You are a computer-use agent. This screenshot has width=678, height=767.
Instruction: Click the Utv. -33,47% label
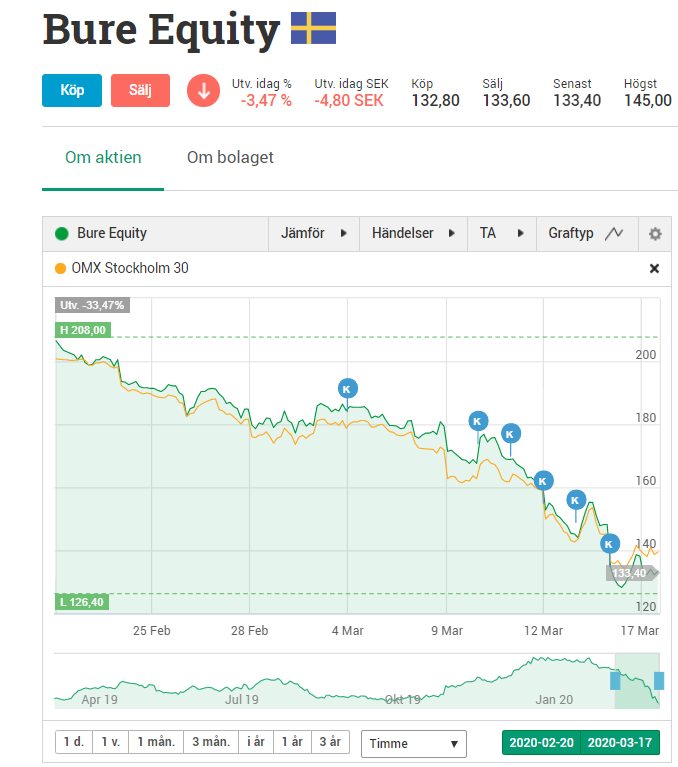pos(92,305)
